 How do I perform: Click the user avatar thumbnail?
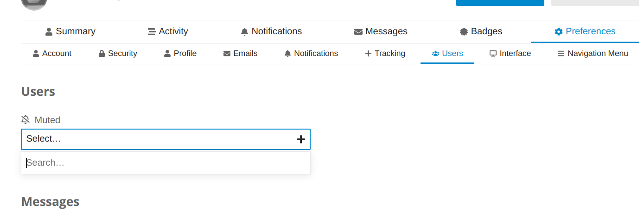pyautogui.click(x=34, y=5)
